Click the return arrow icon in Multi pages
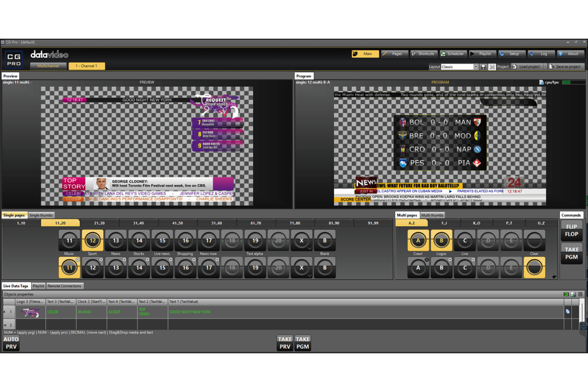 [554, 277]
